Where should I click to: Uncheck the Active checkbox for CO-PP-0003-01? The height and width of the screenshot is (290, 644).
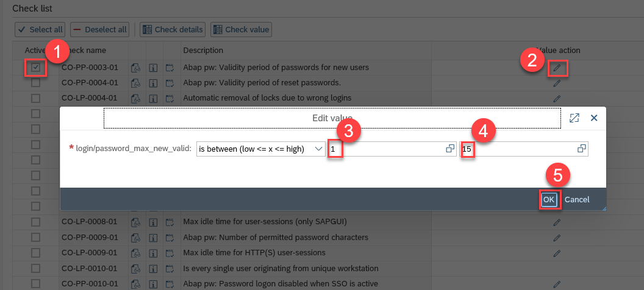pos(36,68)
